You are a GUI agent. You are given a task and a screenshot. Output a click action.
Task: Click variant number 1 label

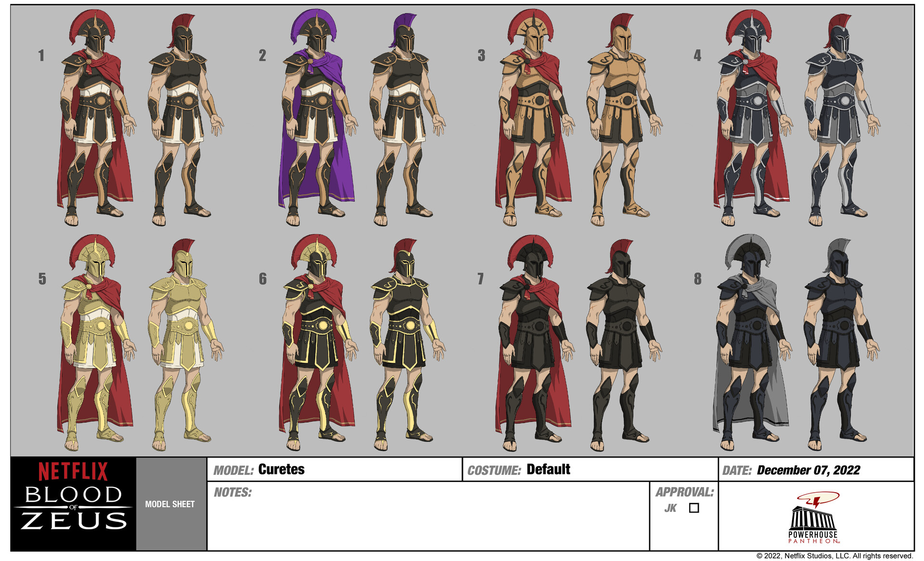[41, 54]
